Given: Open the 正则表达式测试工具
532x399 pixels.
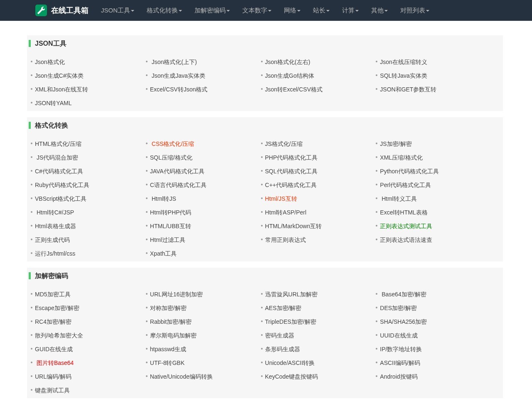Looking at the screenshot, I should point(406,226).
